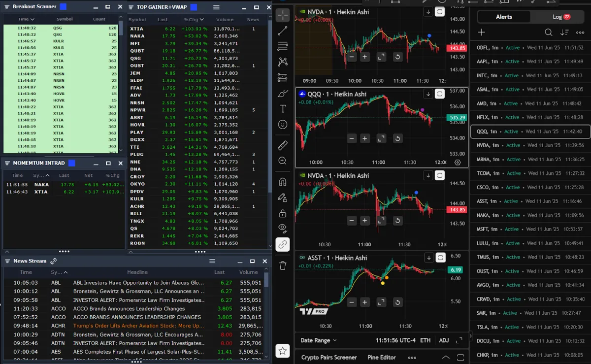The height and width of the screenshot is (364, 591).
Task: Open the TOP GAINER+VWAP filter funnel icon
Action: (x=132, y=7)
